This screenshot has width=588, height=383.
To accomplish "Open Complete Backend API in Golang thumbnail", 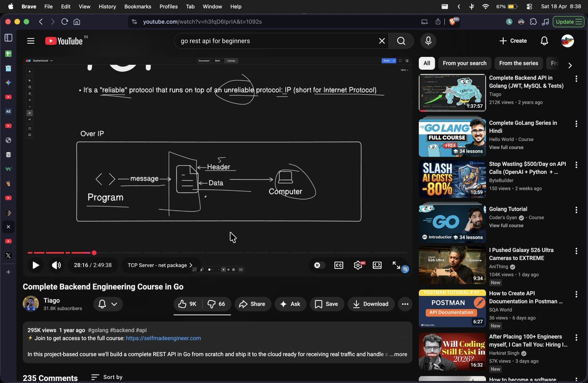I will (x=452, y=93).
